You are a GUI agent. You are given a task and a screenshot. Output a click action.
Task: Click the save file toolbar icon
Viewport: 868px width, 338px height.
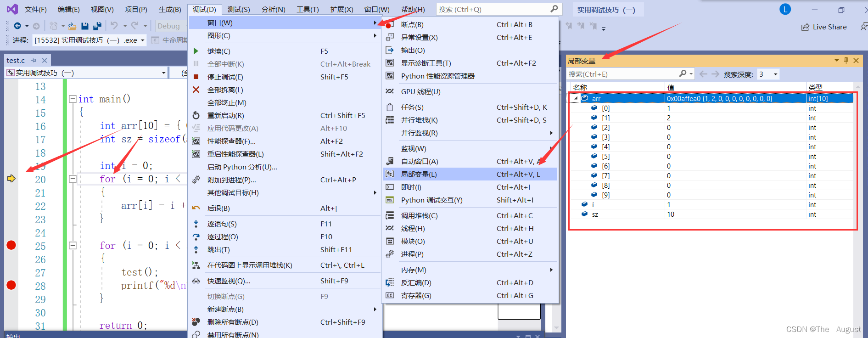pos(84,26)
